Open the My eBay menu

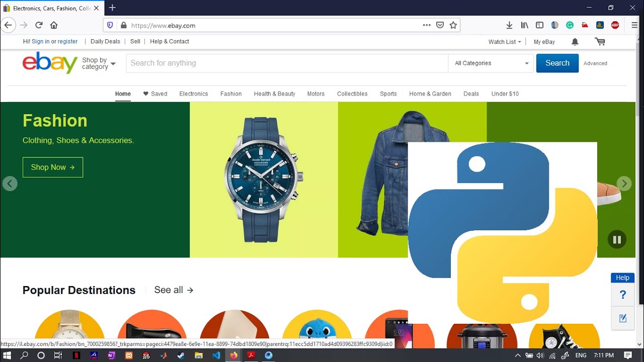point(544,42)
